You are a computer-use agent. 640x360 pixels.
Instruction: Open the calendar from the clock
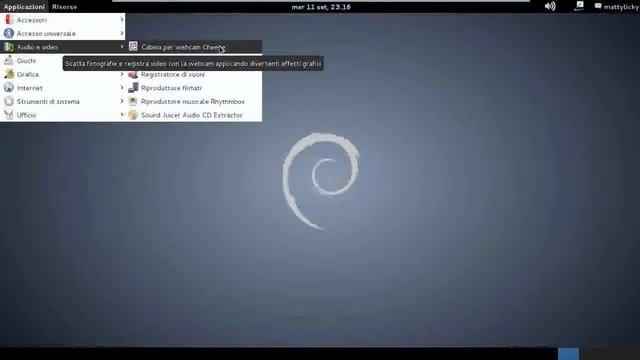coord(321,7)
